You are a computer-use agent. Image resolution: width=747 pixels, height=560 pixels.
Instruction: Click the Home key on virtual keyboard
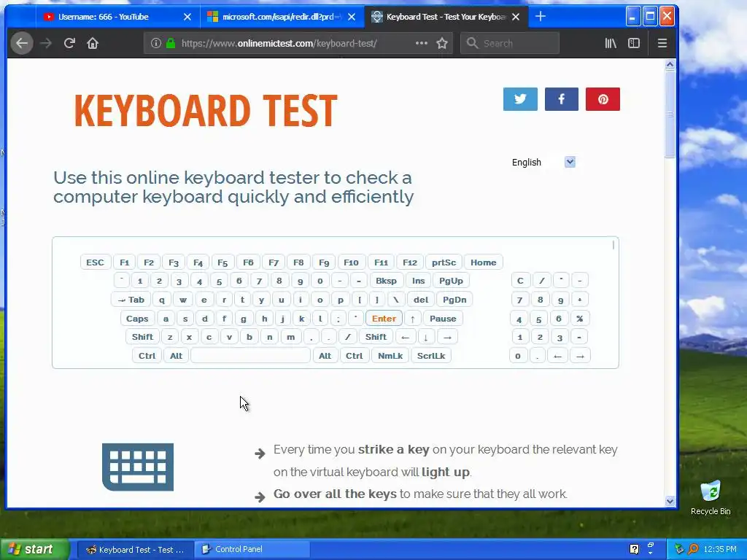tap(484, 262)
